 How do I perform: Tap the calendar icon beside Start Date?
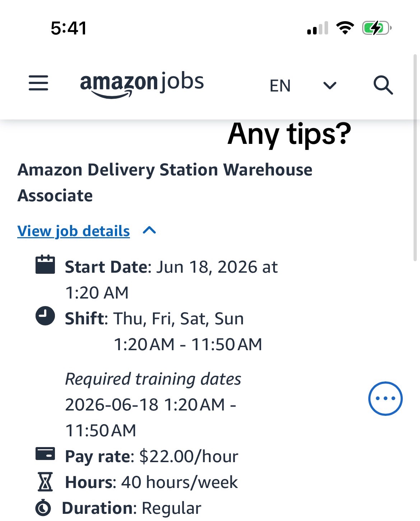pyautogui.click(x=45, y=264)
